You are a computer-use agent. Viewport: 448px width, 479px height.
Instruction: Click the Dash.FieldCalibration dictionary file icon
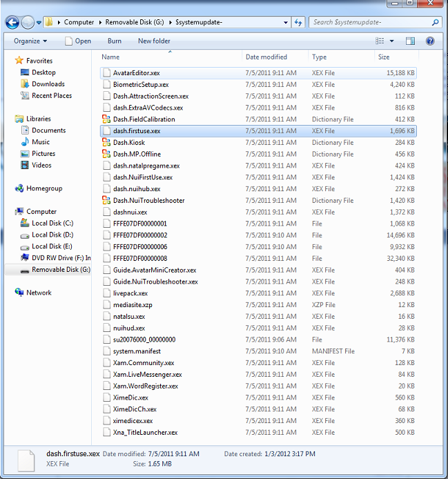coord(106,119)
